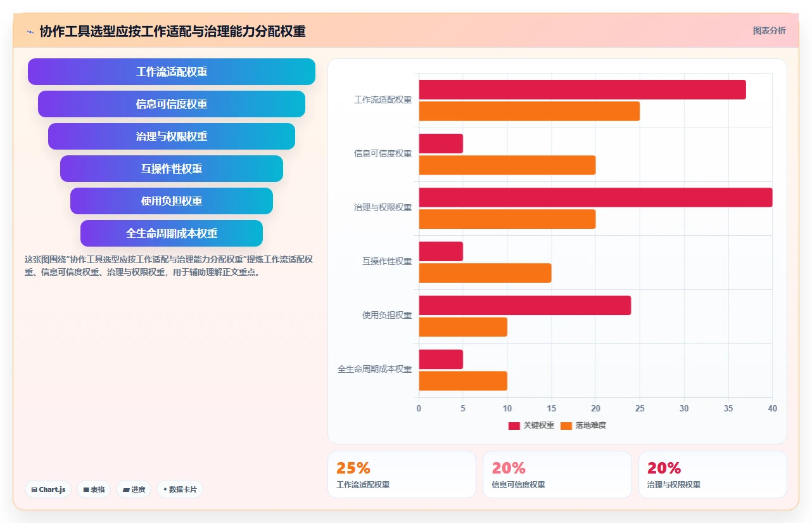Click the 全生命周期成本权重 y-axis label
812x523 pixels.
click(x=375, y=369)
